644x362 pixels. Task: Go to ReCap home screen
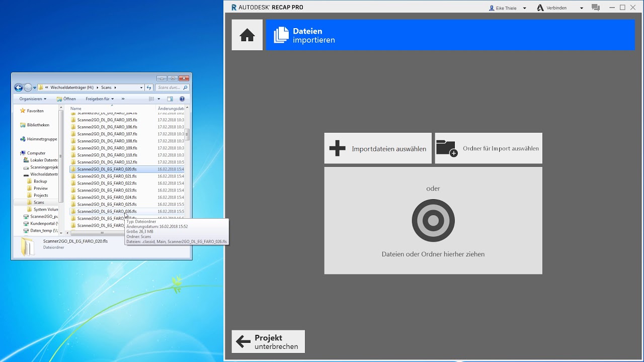[x=247, y=35]
